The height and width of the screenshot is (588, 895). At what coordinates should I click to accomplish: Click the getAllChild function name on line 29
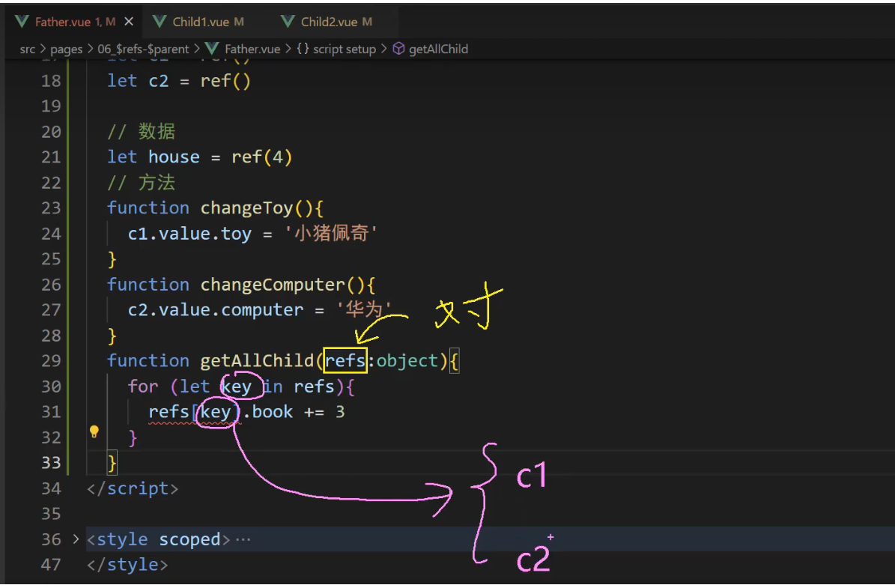tap(257, 361)
